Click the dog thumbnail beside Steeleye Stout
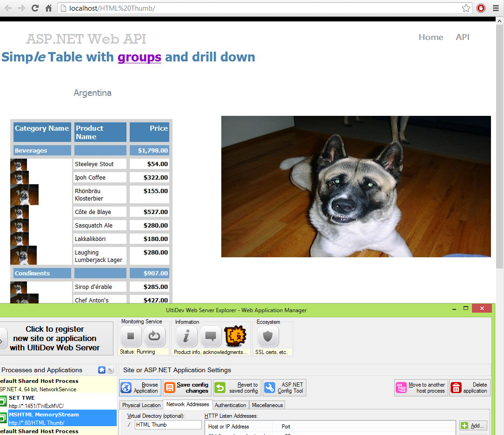Image resolution: width=504 pixels, height=435 pixels. click(x=19, y=164)
